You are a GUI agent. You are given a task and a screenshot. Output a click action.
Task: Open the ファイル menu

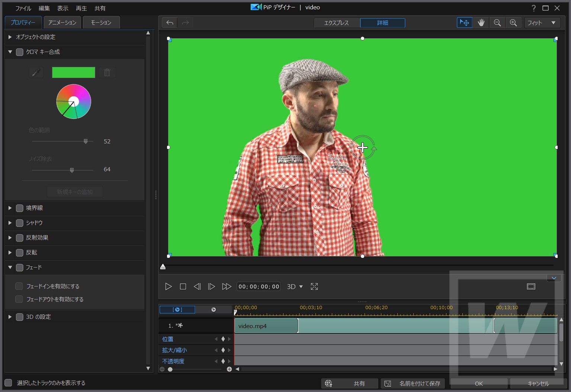(x=23, y=8)
